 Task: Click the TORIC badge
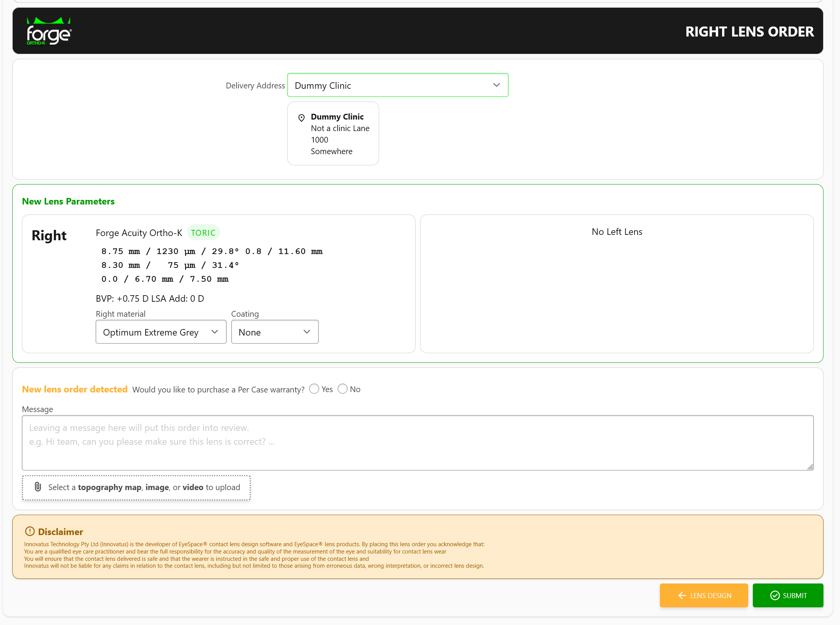(203, 233)
